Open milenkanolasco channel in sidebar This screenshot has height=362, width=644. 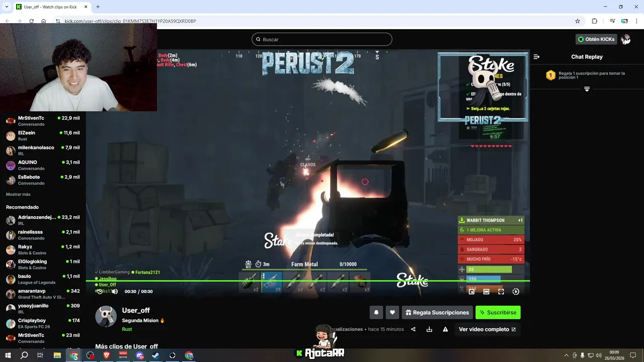[x=43, y=150]
